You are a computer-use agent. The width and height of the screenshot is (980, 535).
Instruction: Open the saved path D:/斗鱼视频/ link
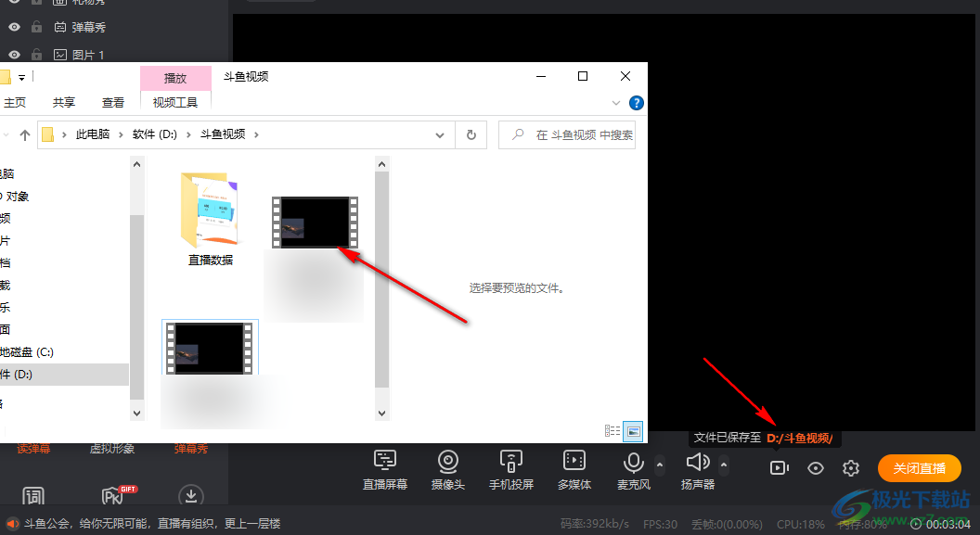pyautogui.click(x=799, y=439)
